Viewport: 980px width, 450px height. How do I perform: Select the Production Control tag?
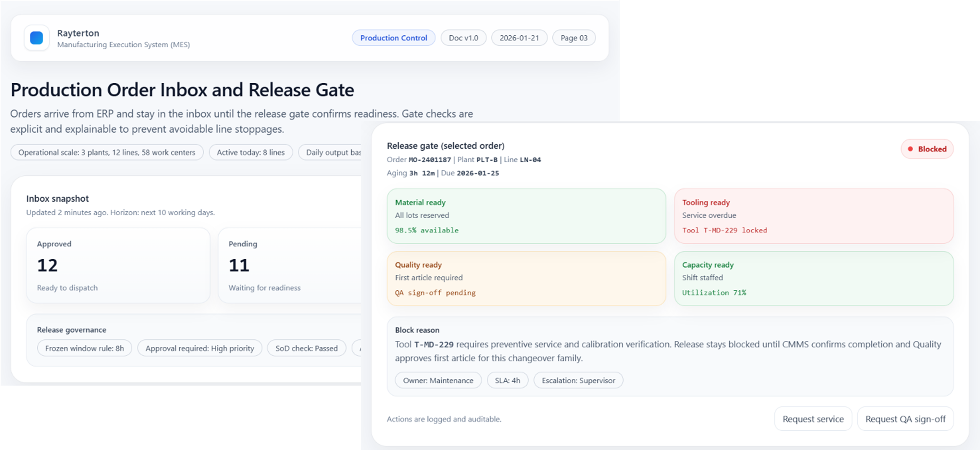coord(393,38)
